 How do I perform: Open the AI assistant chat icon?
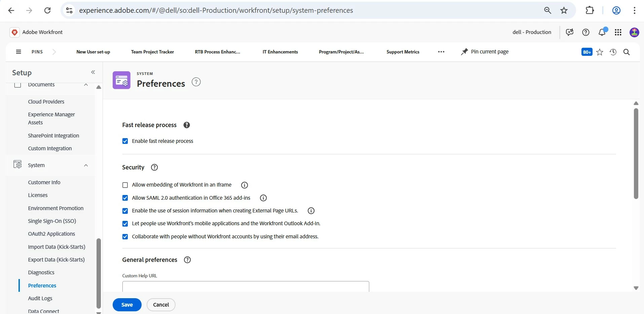pyautogui.click(x=569, y=32)
